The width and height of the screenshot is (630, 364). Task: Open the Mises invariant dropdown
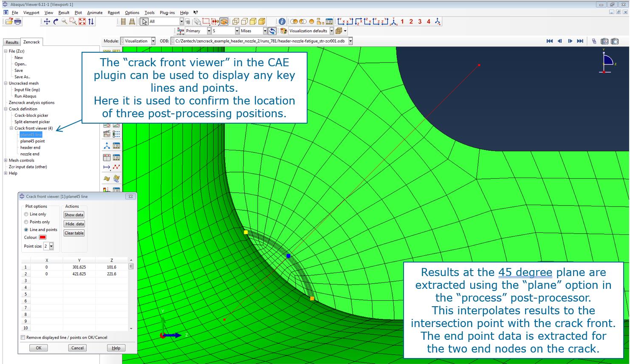(x=265, y=31)
